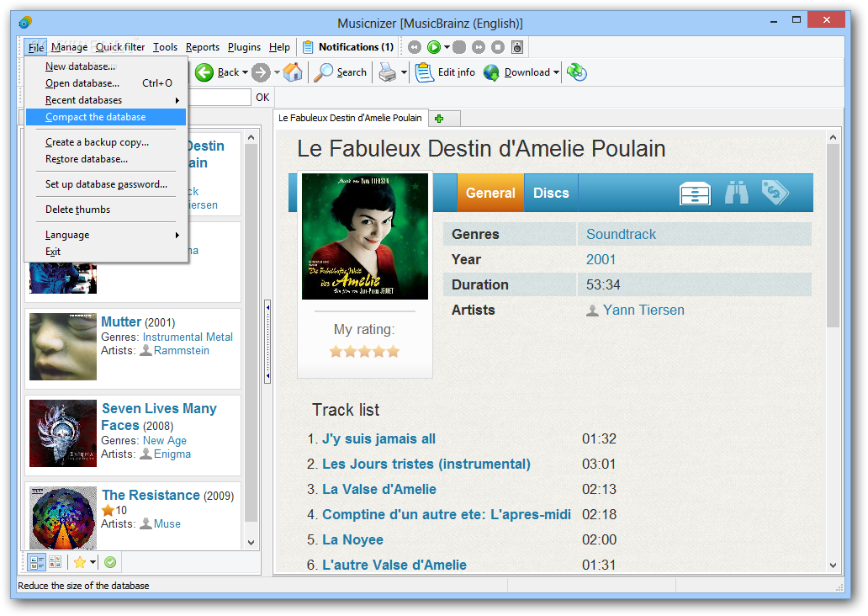Click the pause player button
This screenshot has width=868, height=616.
click(x=459, y=48)
